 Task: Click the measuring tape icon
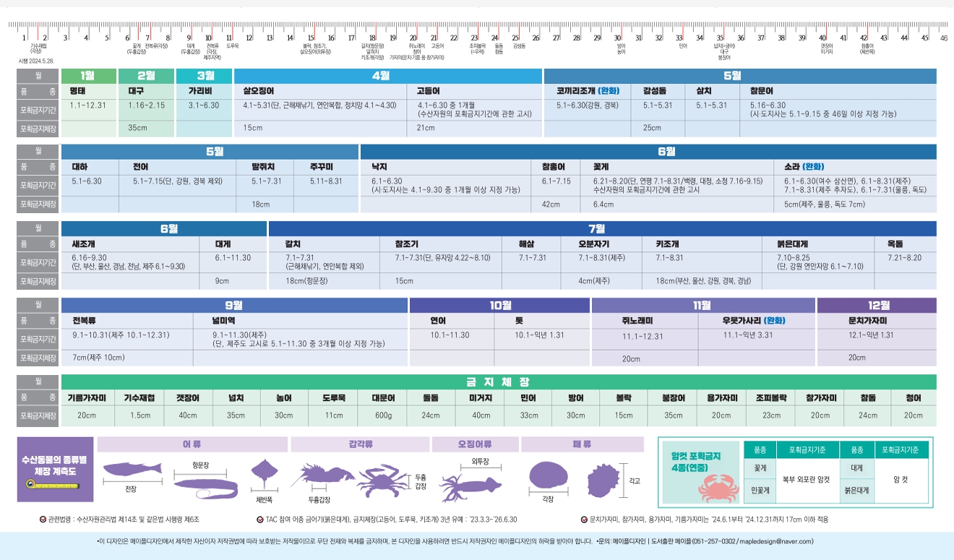coord(38,488)
